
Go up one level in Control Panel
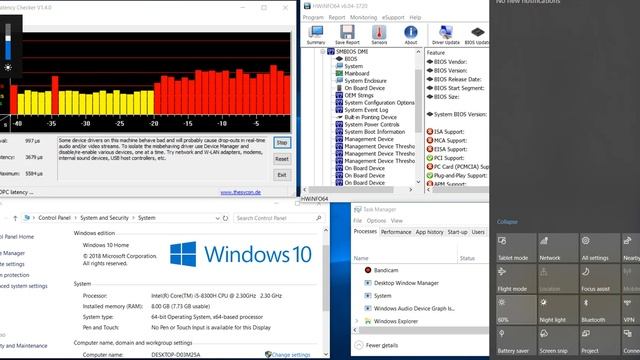pyautogui.click(x=15, y=218)
